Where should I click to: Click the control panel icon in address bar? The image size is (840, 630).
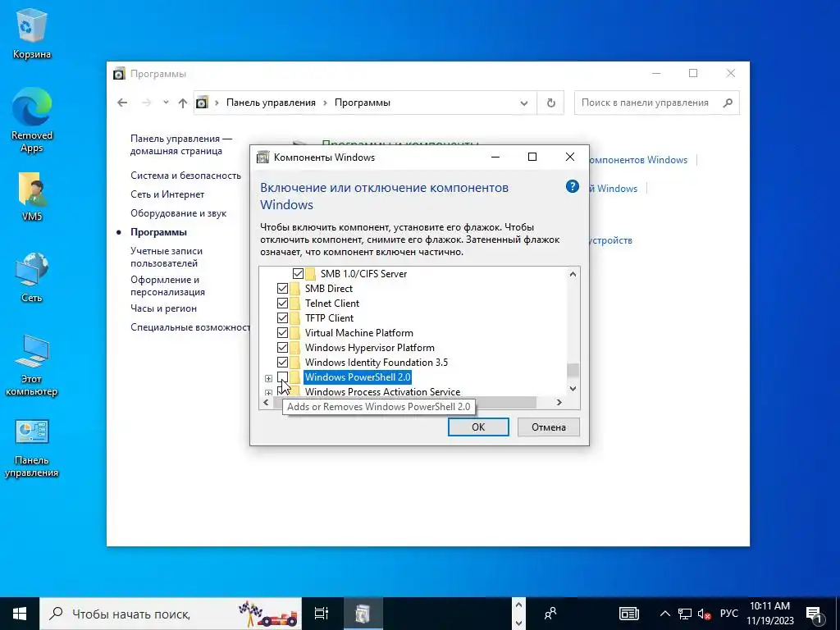(202, 103)
